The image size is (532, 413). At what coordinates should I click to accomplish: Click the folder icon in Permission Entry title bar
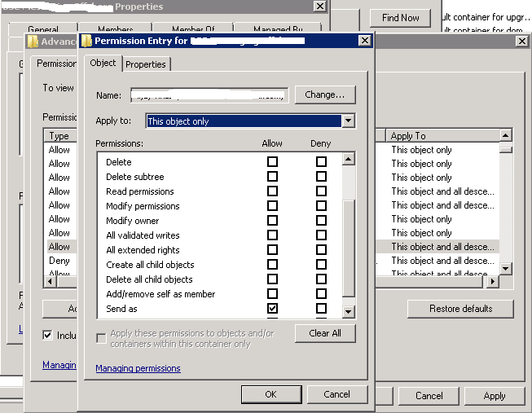coord(86,40)
